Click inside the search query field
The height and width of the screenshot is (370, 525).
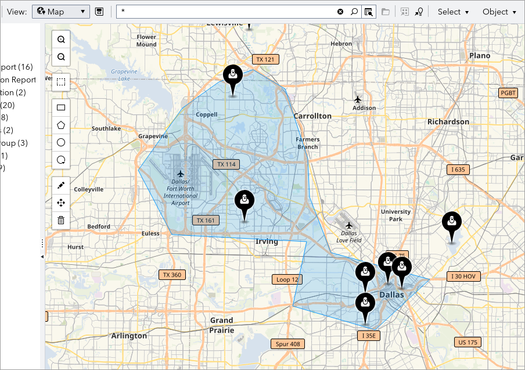pyautogui.click(x=226, y=12)
